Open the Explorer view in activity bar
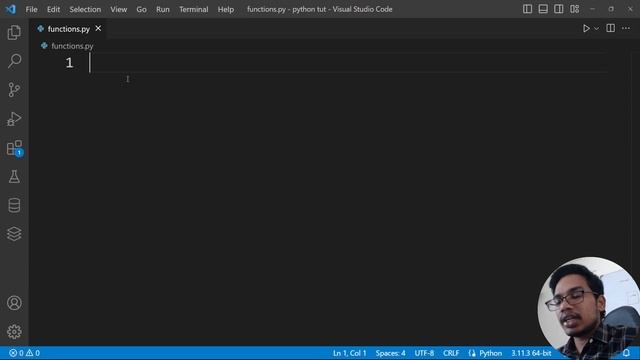The image size is (640, 360). point(14,32)
